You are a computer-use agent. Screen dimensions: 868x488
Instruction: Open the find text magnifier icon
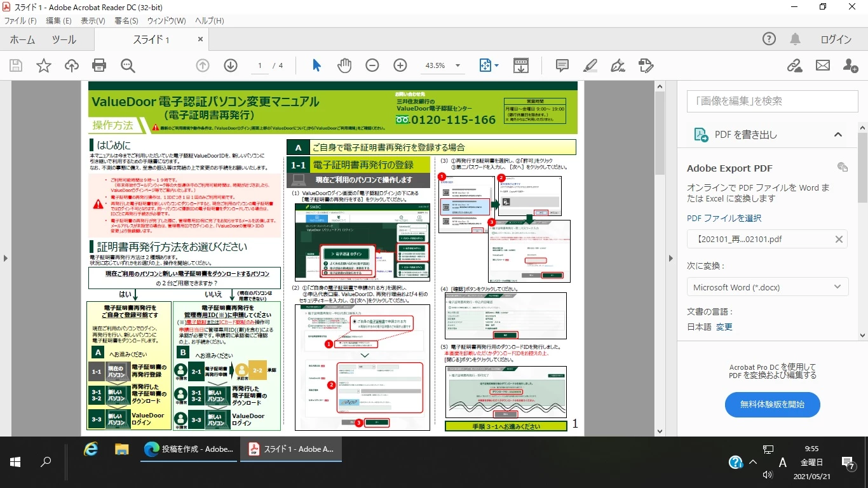coord(128,65)
